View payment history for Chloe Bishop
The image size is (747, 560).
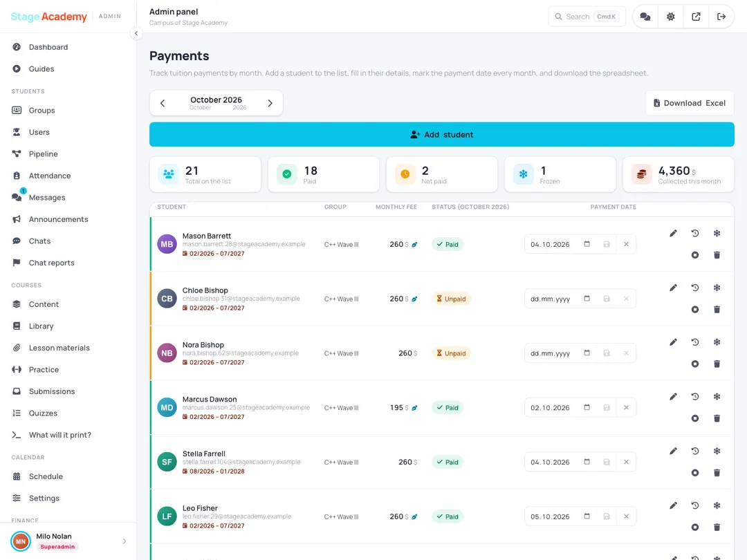[x=695, y=288]
